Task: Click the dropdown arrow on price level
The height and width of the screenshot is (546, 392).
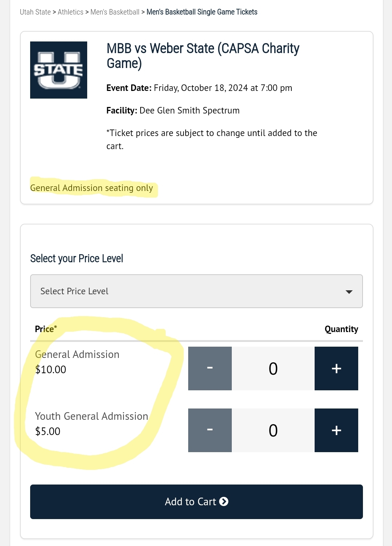Action: [349, 292]
